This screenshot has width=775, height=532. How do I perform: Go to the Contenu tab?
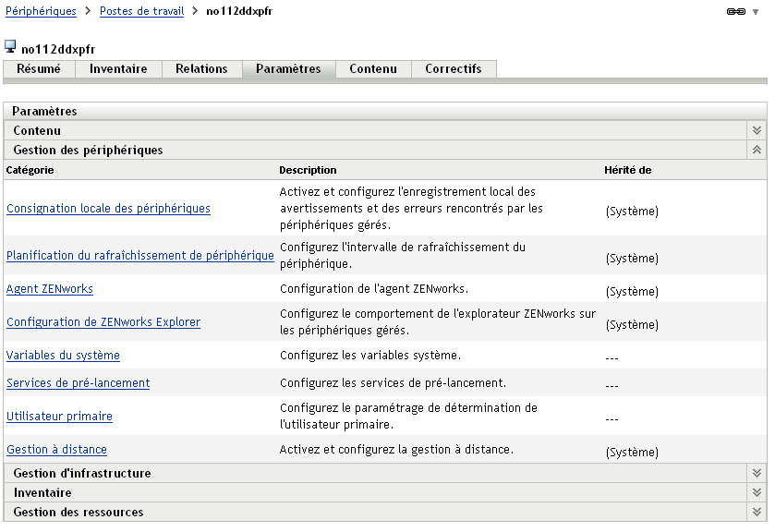[x=373, y=69]
